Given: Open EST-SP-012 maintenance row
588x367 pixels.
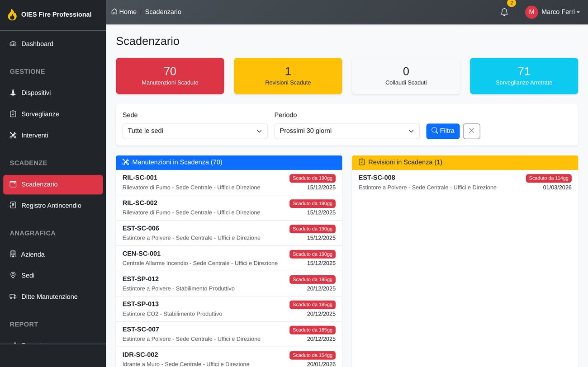Looking at the screenshot, I should [x=229, y=284].
